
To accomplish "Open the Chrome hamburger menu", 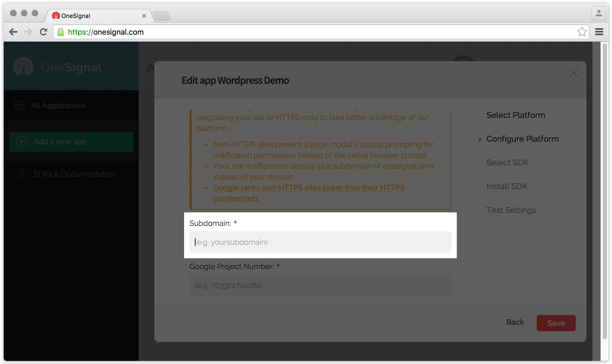I will coord(599,32).
